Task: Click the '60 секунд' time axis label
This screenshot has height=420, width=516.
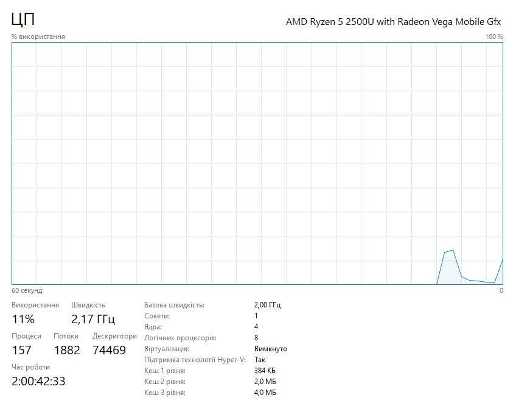Action: coord(27,290)
